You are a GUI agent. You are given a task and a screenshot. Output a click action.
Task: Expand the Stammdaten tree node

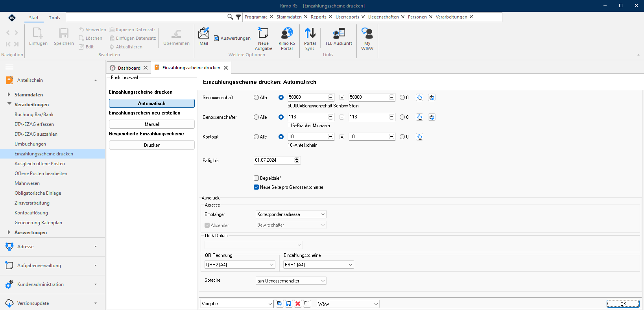coord(9,95)
